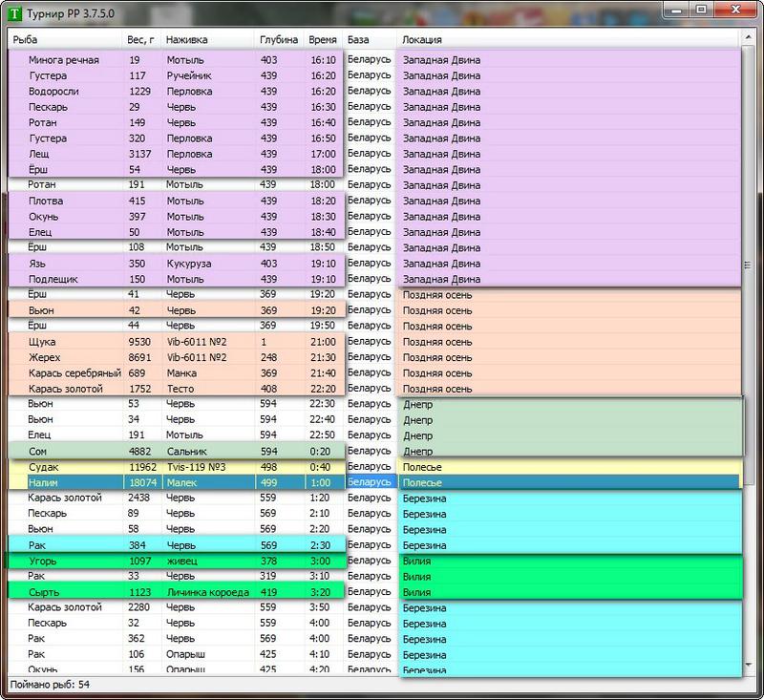Click bait cell живец
The image size is (764, 700).
pyautogui.click(x=182, y=562)
